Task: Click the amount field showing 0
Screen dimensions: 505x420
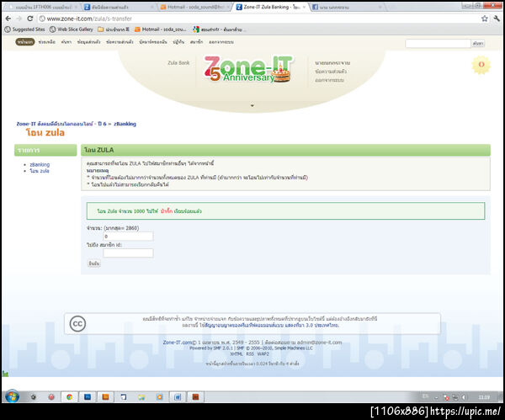Action: 128,236
